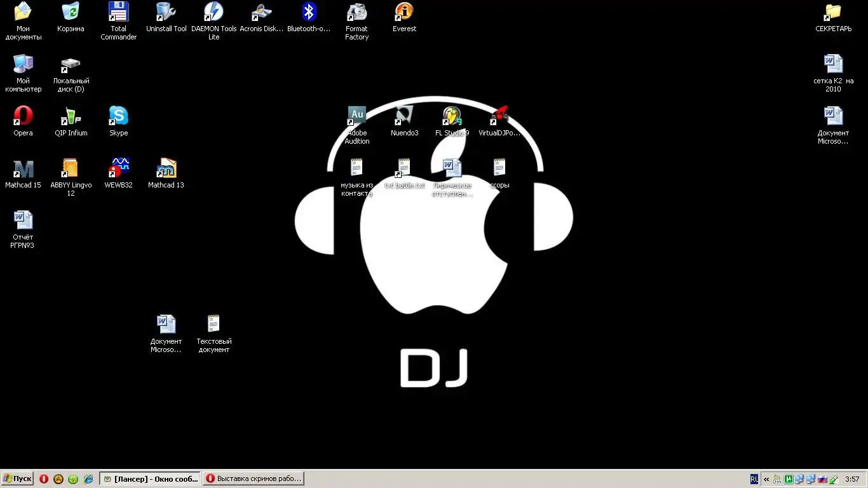
Task: Select the Total Commander icon
Action: [118, 13]
